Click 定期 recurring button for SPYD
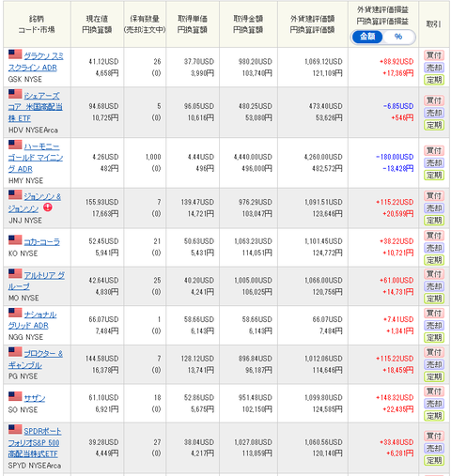This screenshot has height=476, width=451. pyautogui.click(x=434, y=461)
